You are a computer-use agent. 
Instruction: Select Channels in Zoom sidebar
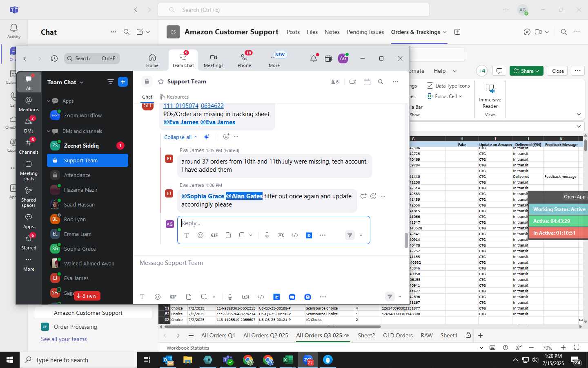pyautogui.click(x=29, y=146)
